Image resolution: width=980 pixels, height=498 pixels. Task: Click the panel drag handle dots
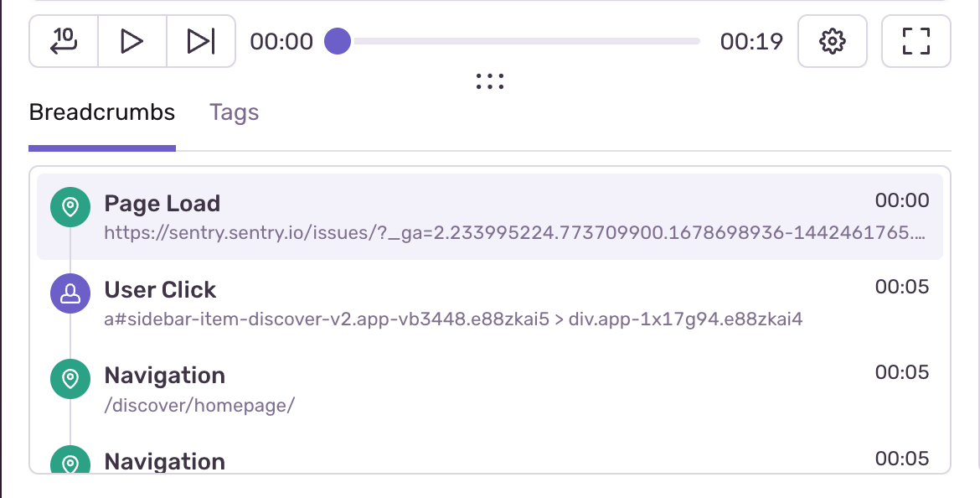pyautogui.click(x=489, y=80)
